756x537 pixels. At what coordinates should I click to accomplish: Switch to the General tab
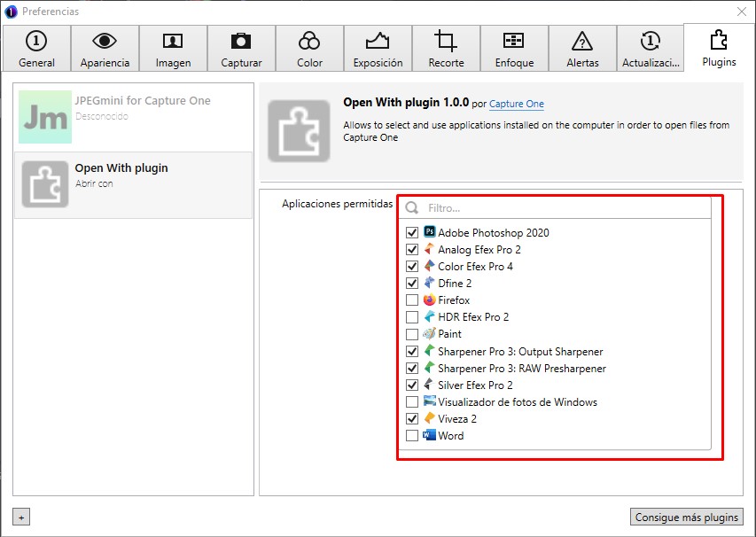coord(36,49)
